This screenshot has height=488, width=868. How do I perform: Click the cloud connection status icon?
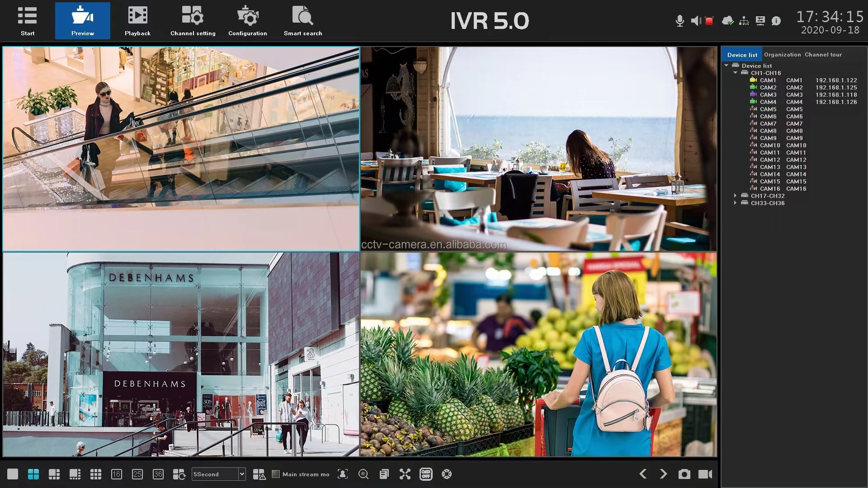(x=727, y=21)
